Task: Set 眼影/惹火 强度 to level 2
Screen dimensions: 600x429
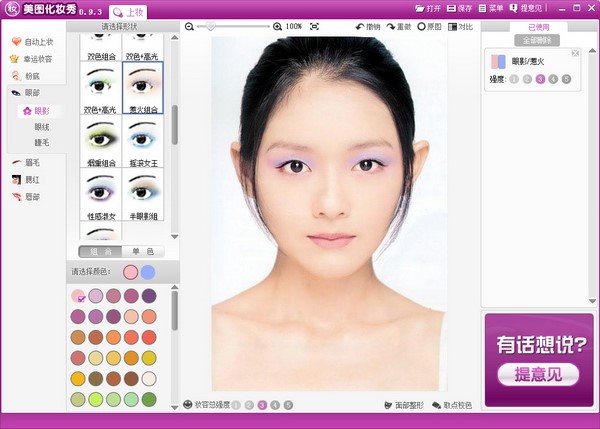Action: point(527,79)
